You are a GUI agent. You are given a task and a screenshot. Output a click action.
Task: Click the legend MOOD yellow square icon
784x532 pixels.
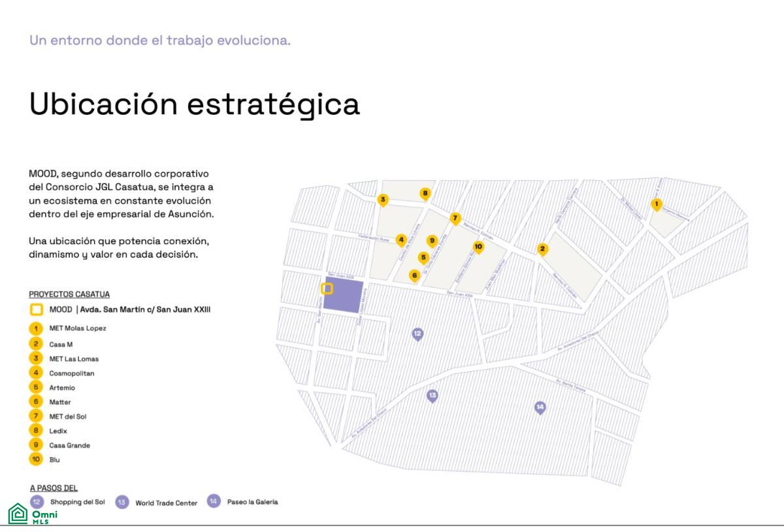click(37, 310)
